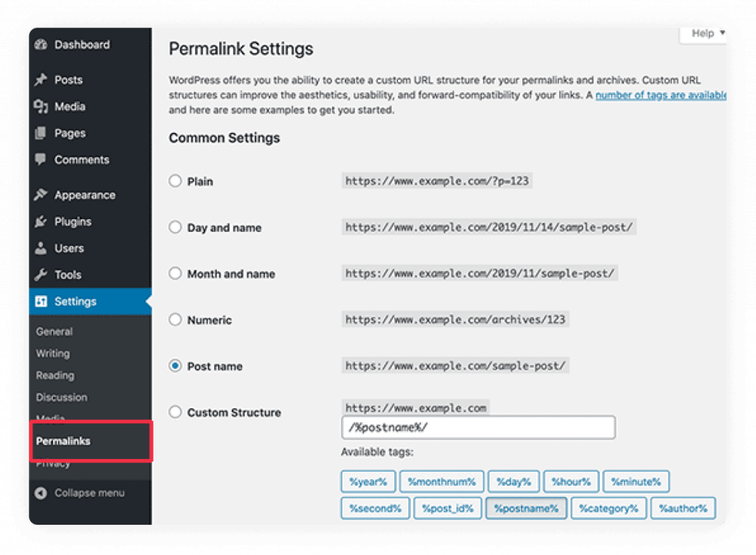This screenshot has width=756, height=555.
Task: Select the Day and name radio button
Action: [x=175, y=227]
